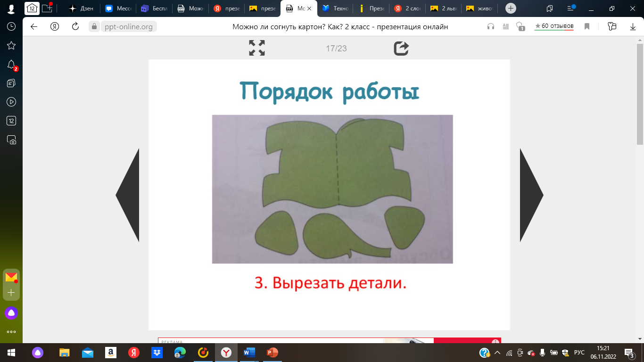
Task: Open favorites star icon in sidebar
Action: (11, 45)
